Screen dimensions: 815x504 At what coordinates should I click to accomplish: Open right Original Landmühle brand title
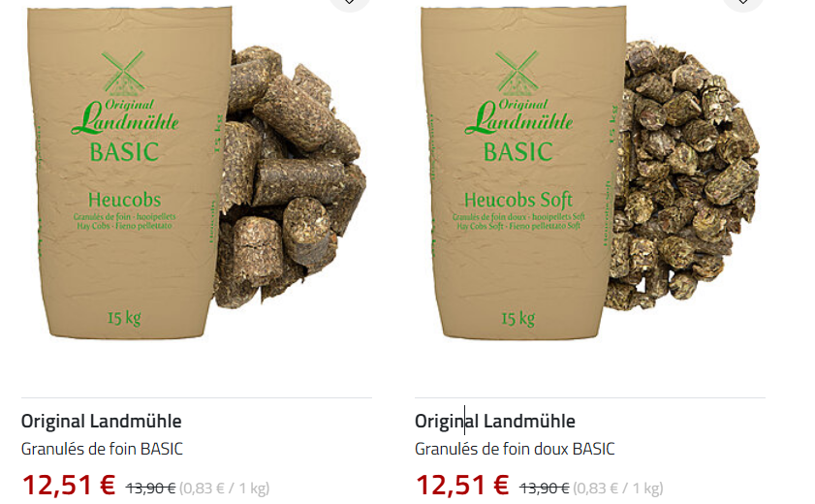pyautogui.click(x=495, y=421)
